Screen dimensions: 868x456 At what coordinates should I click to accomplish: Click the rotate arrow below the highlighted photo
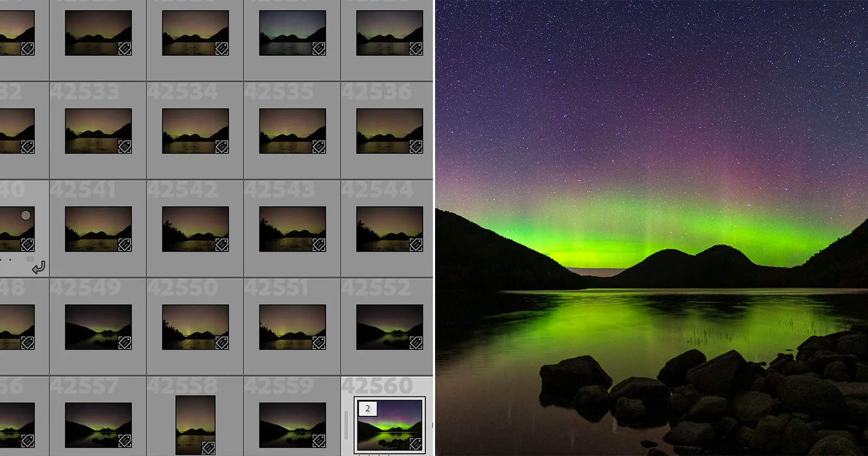[x=39, y=268]
